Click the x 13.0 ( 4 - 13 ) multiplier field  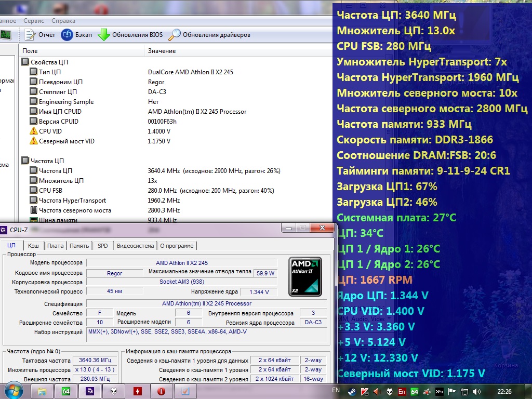click(x=95, y=369)
